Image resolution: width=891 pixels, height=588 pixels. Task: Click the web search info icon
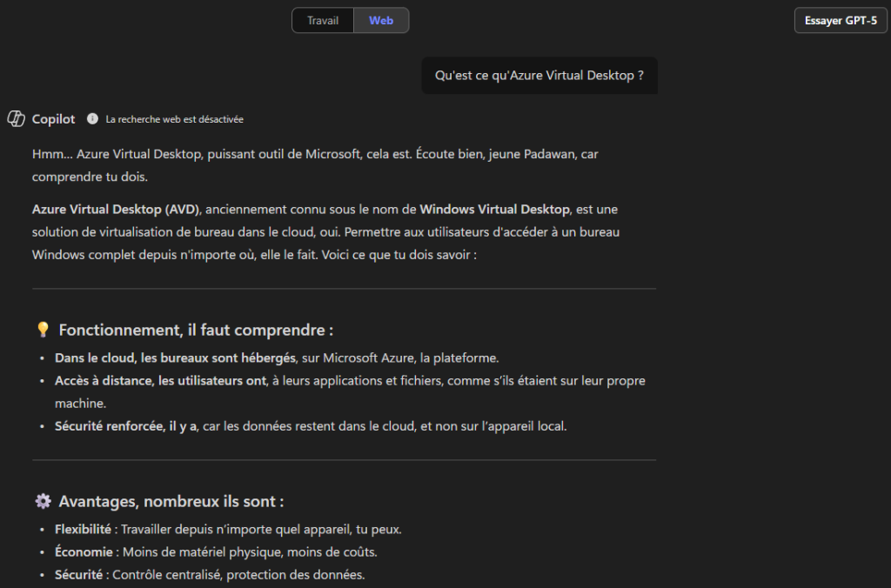click(x=92, y=119)
